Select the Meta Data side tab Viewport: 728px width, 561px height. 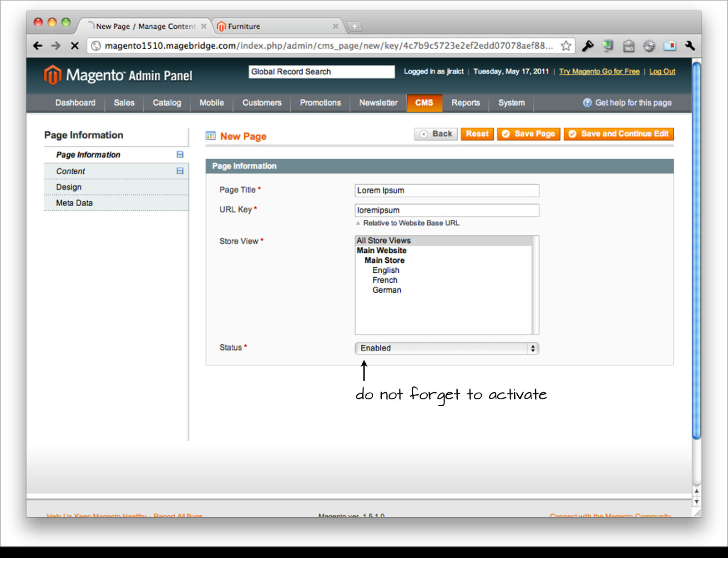click(x=116, y=203)
